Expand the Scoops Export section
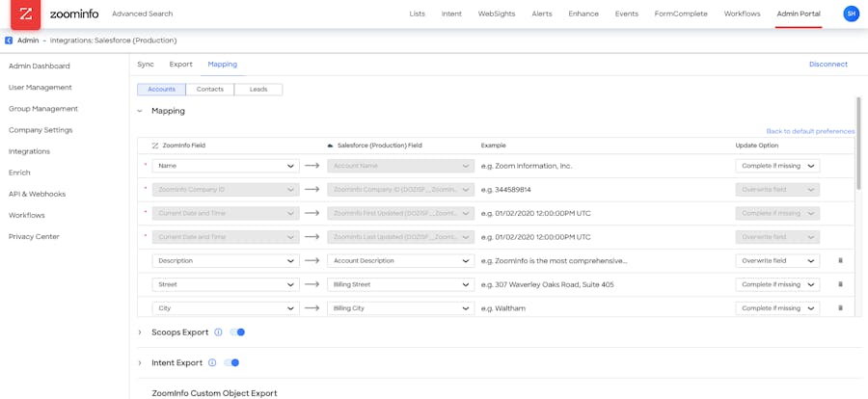Image resolution: width=868 pixels, height=399 pixels. click(x=140, y=332)
